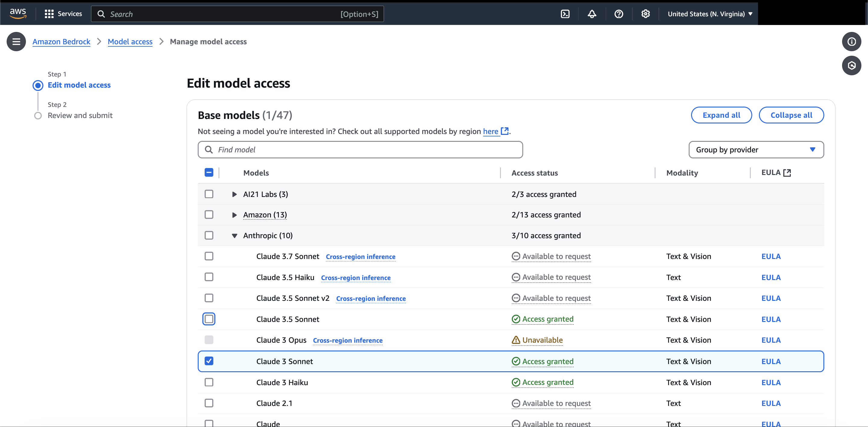Viewport: 868px width, 427px height.
Task: Check the Anthropic group checkbox
Action: click(209, 235)
